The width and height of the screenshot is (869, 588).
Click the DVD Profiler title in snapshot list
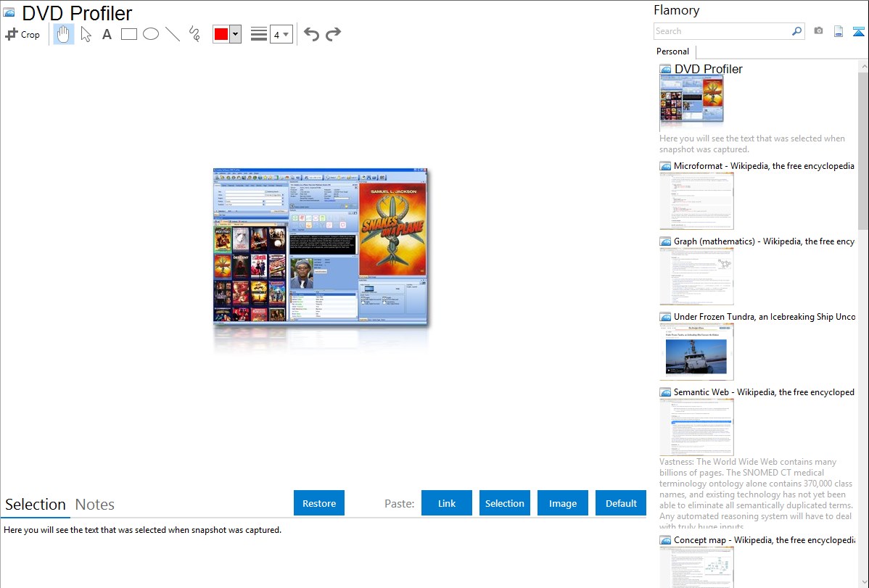click(x=708, y=70)
